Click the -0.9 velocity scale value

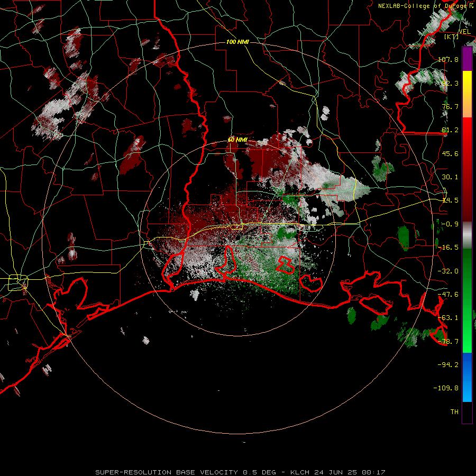[x=450, y=224]
